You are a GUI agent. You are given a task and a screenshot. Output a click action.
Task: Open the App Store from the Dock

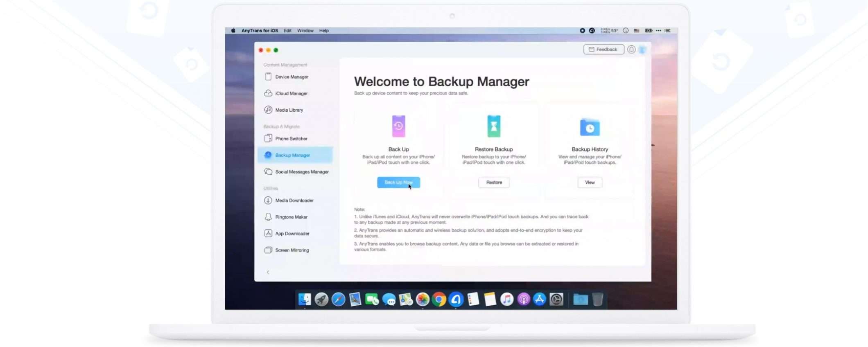click(x=540, y=300)
